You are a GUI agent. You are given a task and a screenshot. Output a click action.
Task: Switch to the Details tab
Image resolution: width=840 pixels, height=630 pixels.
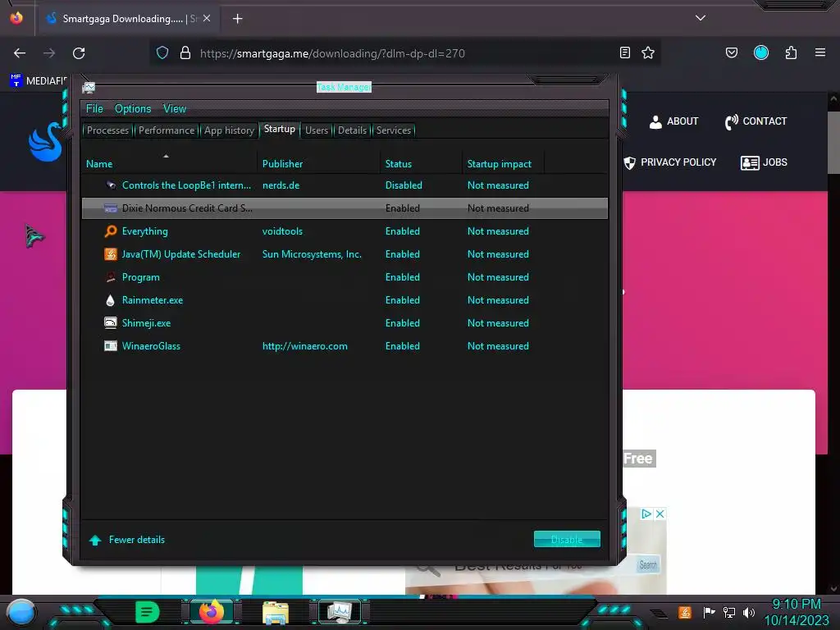click(353, 130)
